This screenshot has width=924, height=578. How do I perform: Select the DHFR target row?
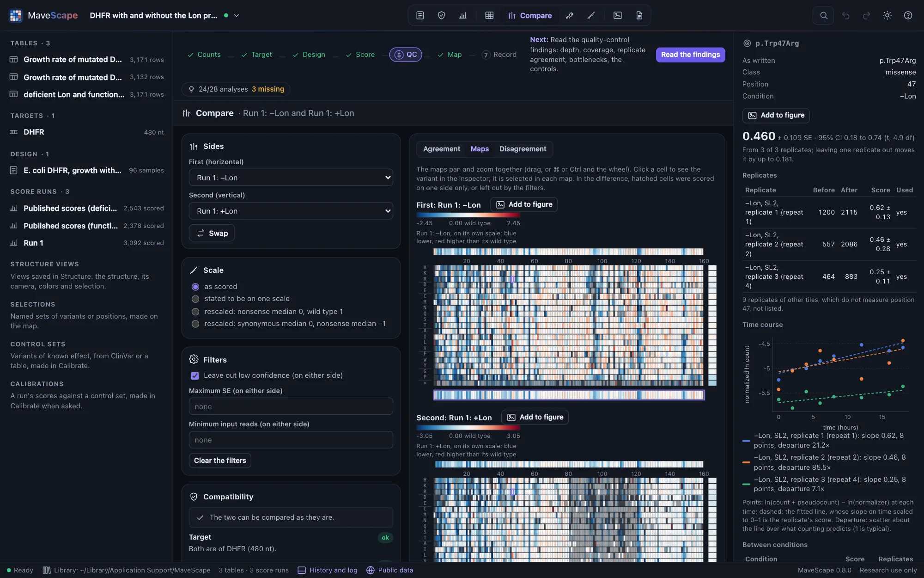87,132
